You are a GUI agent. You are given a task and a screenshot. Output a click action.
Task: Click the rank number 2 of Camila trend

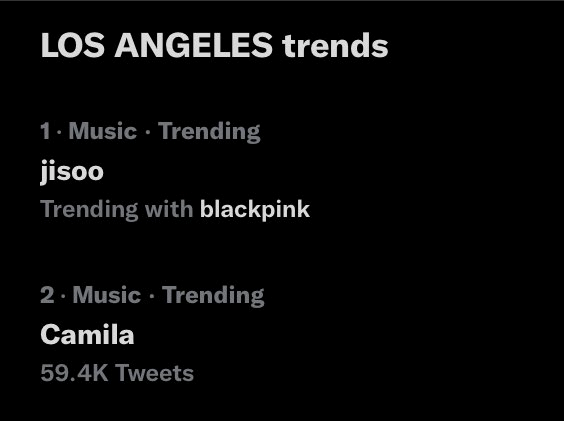point(47,295)
